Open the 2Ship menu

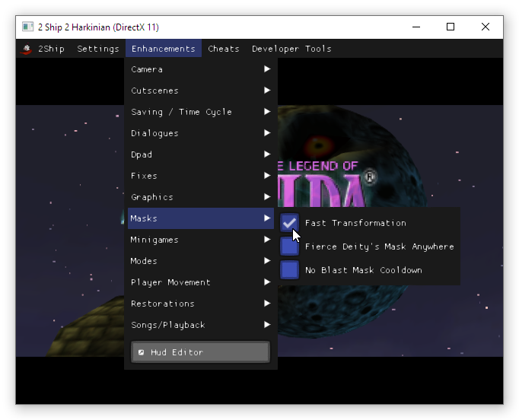(x=51, y=49)
